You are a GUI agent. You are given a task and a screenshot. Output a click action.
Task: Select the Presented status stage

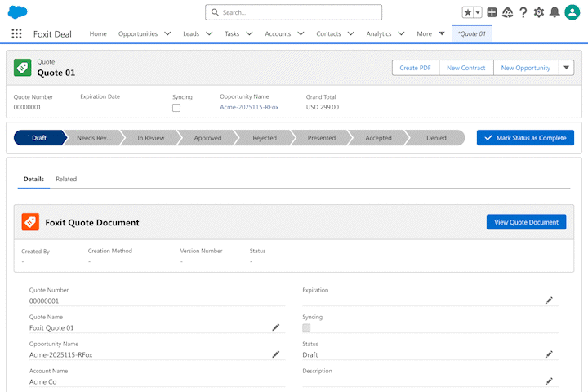tap(322, 138)
